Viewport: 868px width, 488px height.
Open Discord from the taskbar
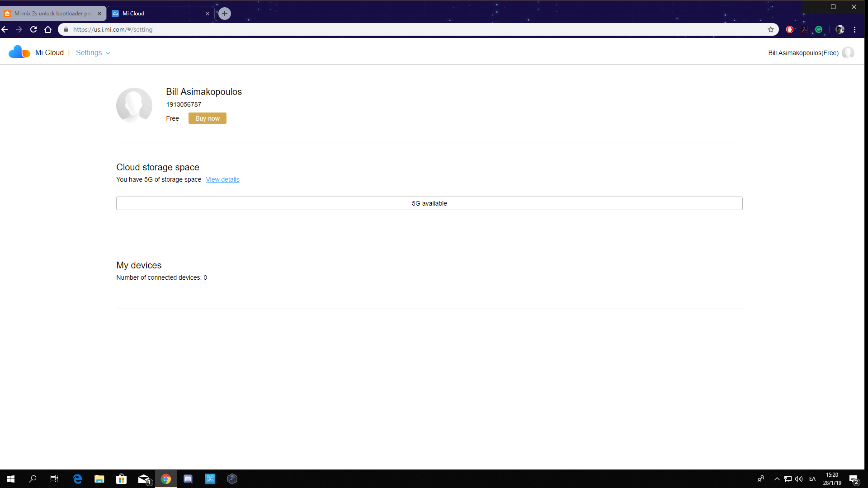(x=188, y=479)
